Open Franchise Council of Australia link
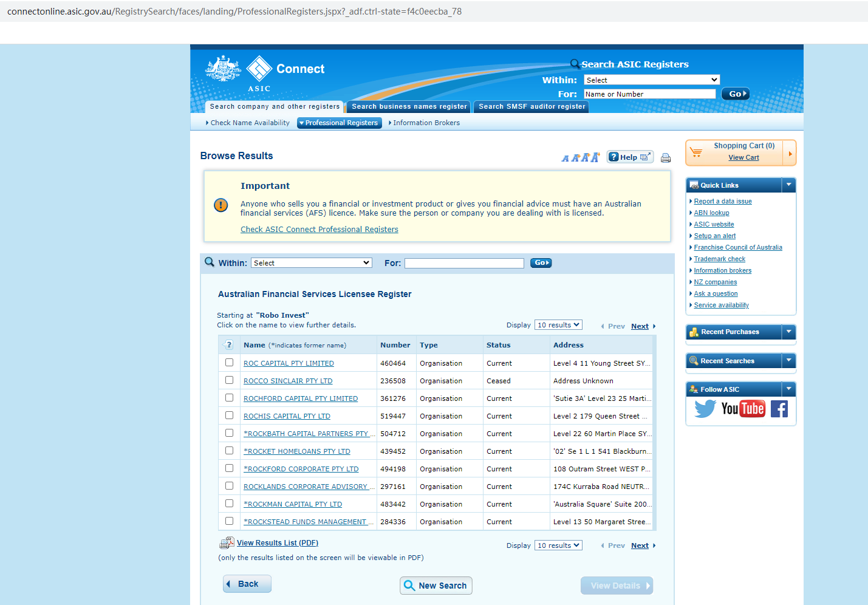This screenshot has width=868, height=605. [x=738, y=248]
